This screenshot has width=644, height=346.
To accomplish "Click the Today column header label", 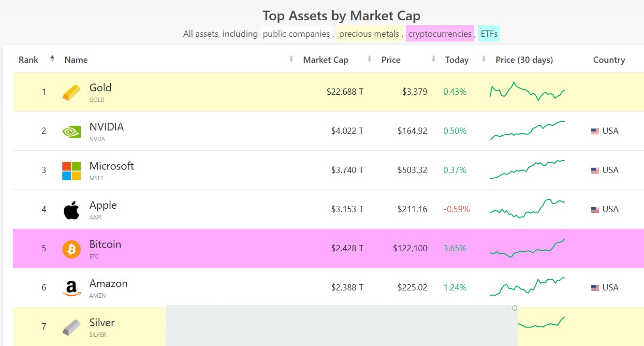I will click(x=457, y=60).
